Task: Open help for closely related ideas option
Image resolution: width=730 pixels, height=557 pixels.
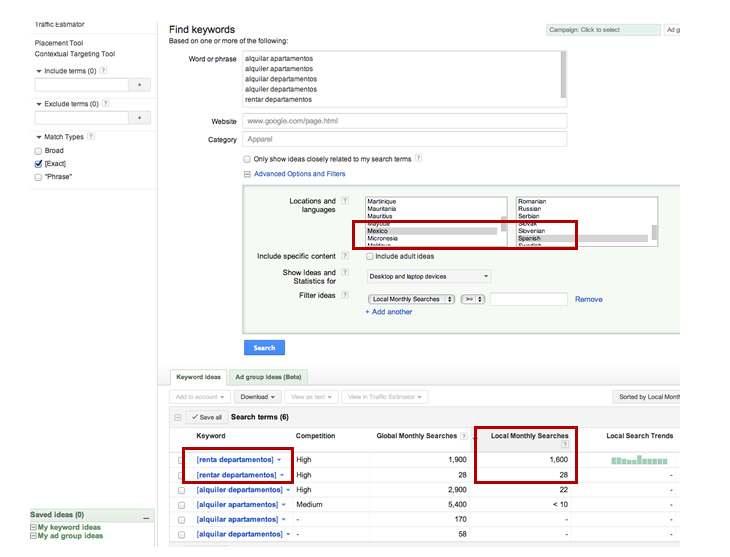Action: point(419,158)
